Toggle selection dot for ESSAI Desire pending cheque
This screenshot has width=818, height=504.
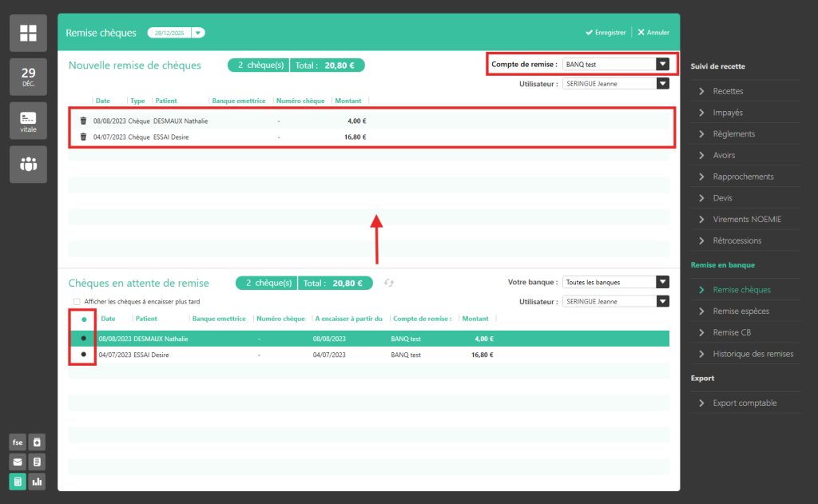[x=84, y=354]
